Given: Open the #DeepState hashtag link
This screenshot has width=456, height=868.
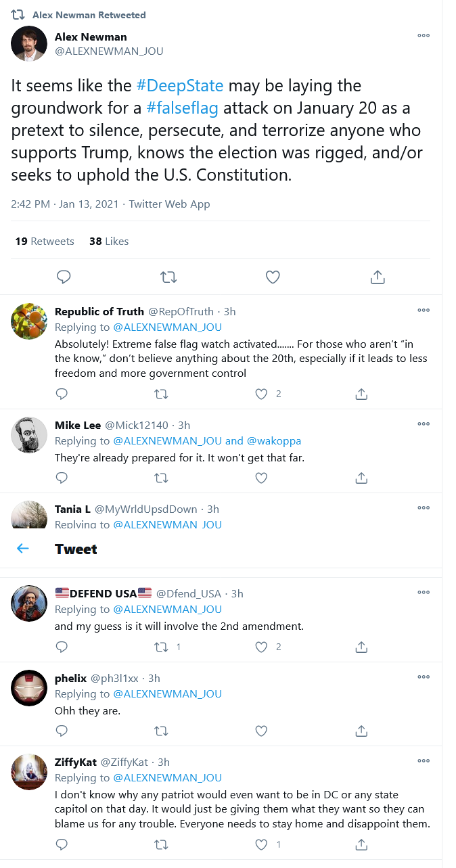Looking at the screenshot, I should pos(179,86).
